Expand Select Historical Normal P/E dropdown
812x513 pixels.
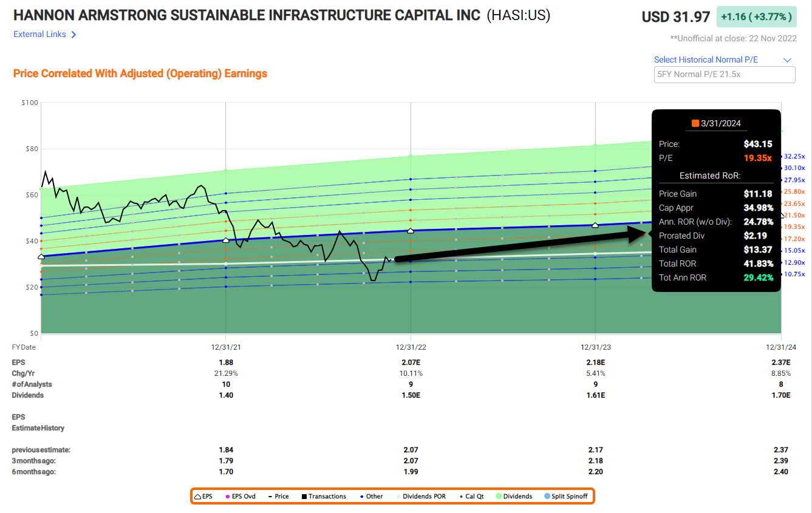(706, 59)
